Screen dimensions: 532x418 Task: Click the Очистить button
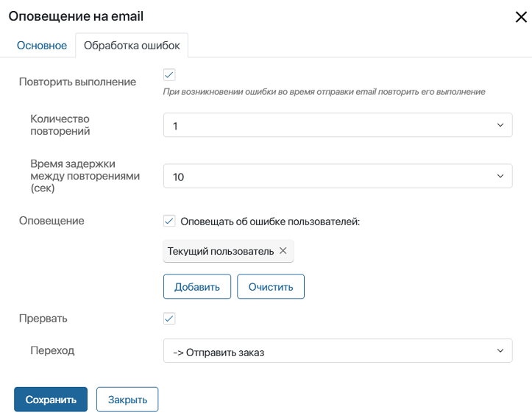click(271, 287)
